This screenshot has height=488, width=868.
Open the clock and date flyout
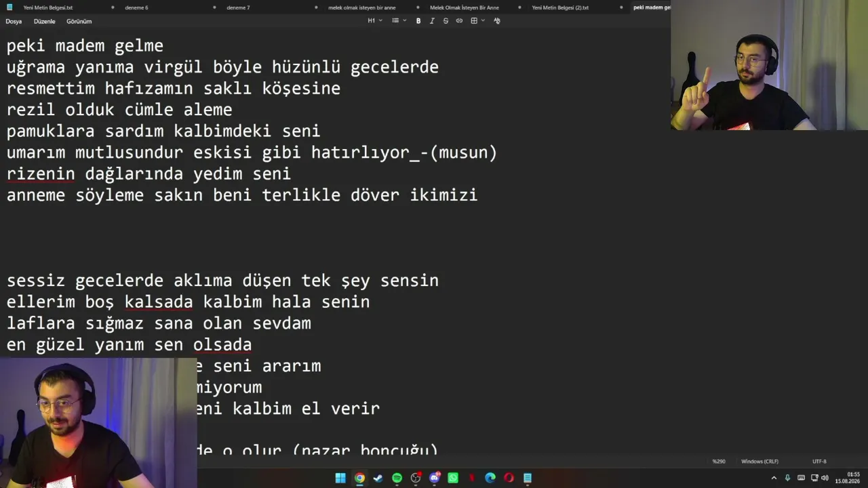click(848, 478)
